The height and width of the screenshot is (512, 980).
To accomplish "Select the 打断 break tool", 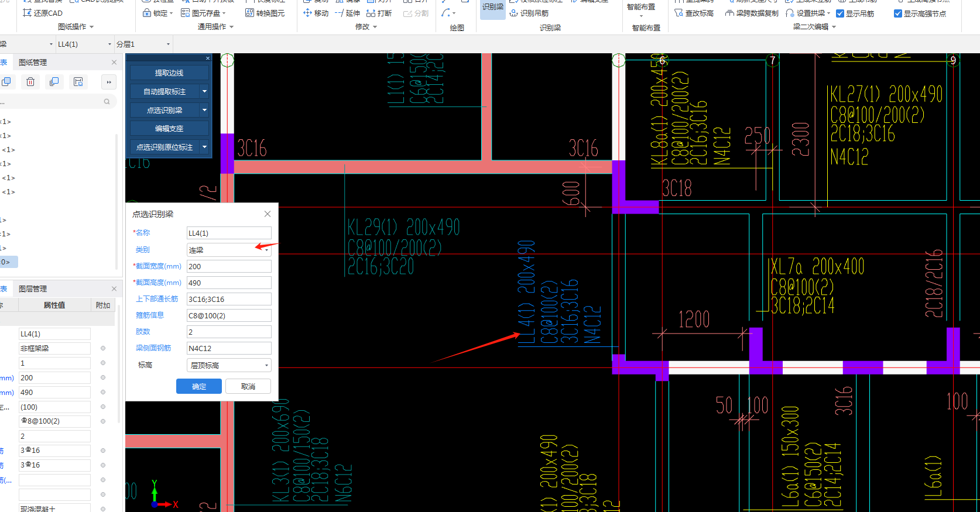I will coord(379,13).
